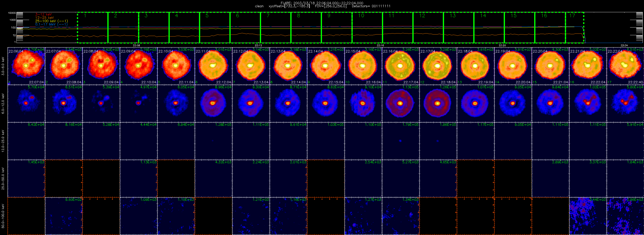The height and width of the screenshot is (235, 644).
Task: Open the 3-6 keV image starting 22:08:04
Action: (x=101, y=66)
